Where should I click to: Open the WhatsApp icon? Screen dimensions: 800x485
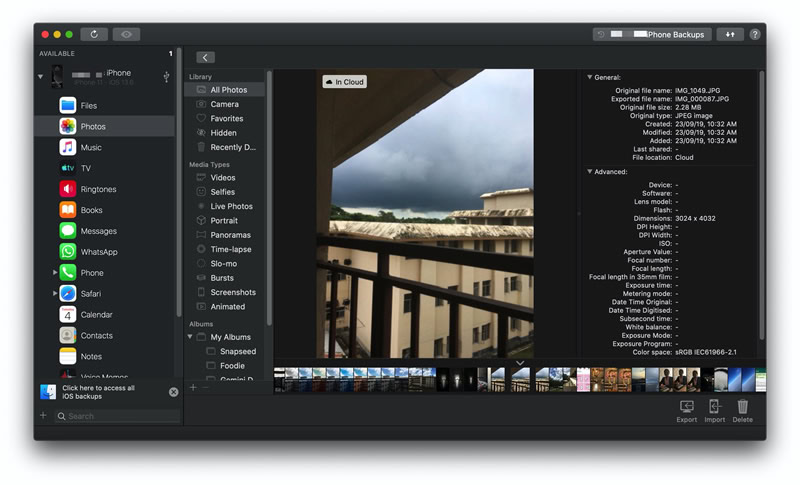(67, 252)
